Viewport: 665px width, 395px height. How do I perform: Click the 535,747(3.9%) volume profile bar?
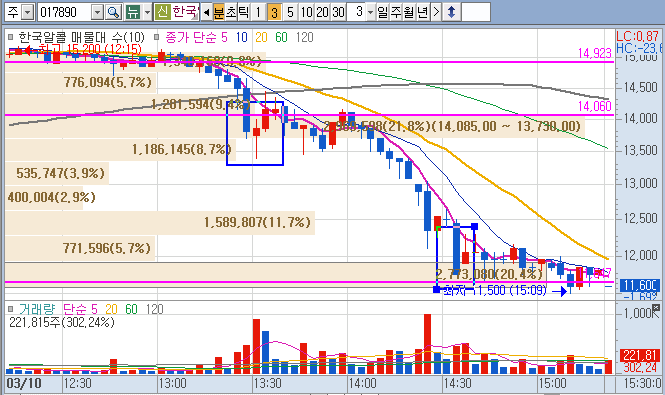point(57,174)
